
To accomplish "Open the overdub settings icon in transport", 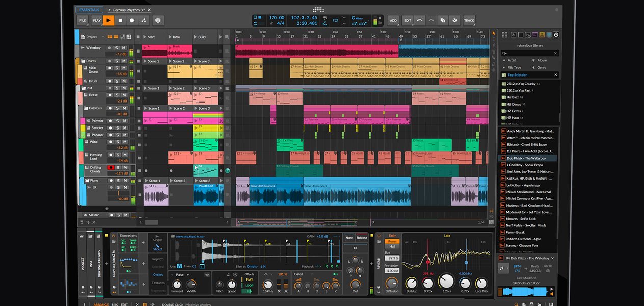I will click(x=158, y=20).
